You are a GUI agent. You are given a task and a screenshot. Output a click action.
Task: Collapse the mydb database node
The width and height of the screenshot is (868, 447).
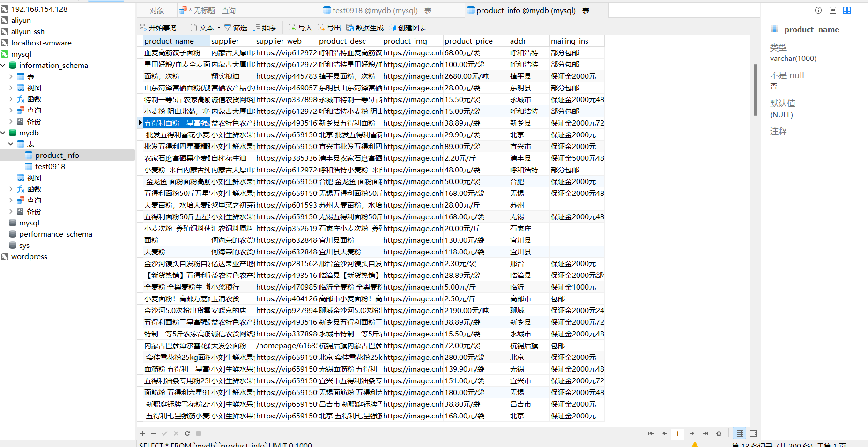point(3,133)
